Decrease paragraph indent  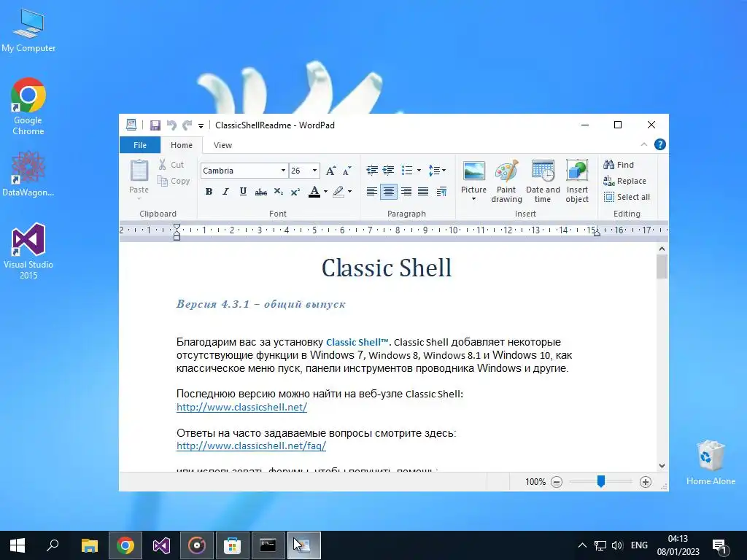[x=372, y=170]
